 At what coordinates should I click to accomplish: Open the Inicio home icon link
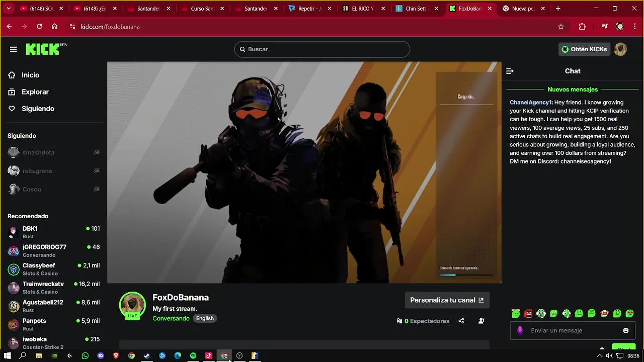pos(12,75)
